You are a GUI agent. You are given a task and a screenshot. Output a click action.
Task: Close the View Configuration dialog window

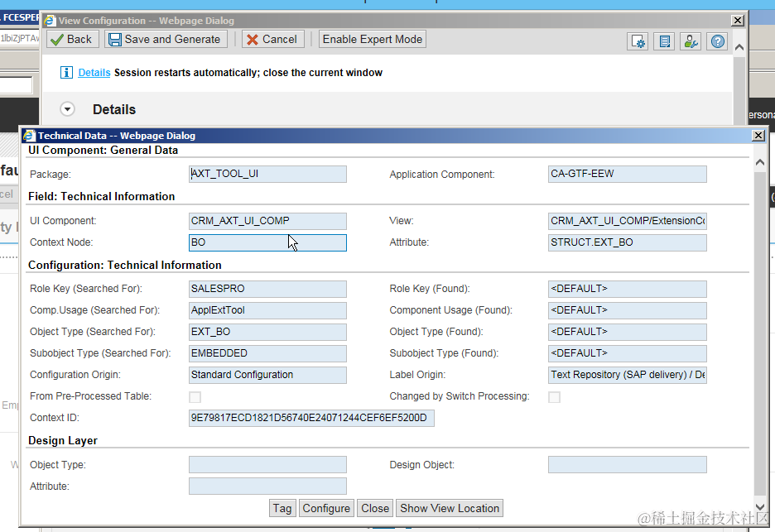click(x=738, y=20)
